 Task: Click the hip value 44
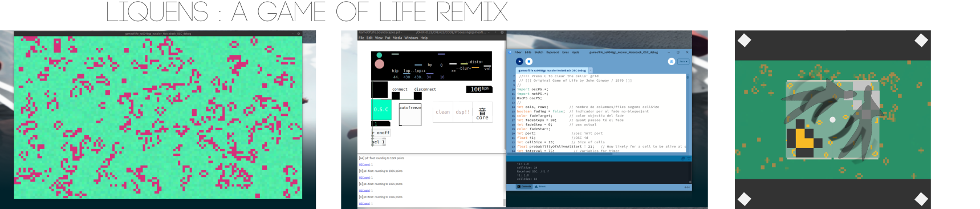pos(396,77)
